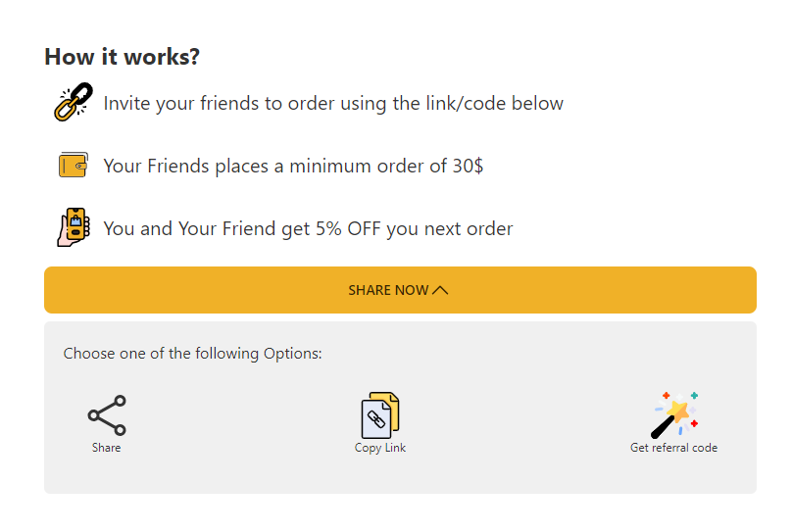
Task: Click the invite your friends instruction text
Action: point(333,104)
